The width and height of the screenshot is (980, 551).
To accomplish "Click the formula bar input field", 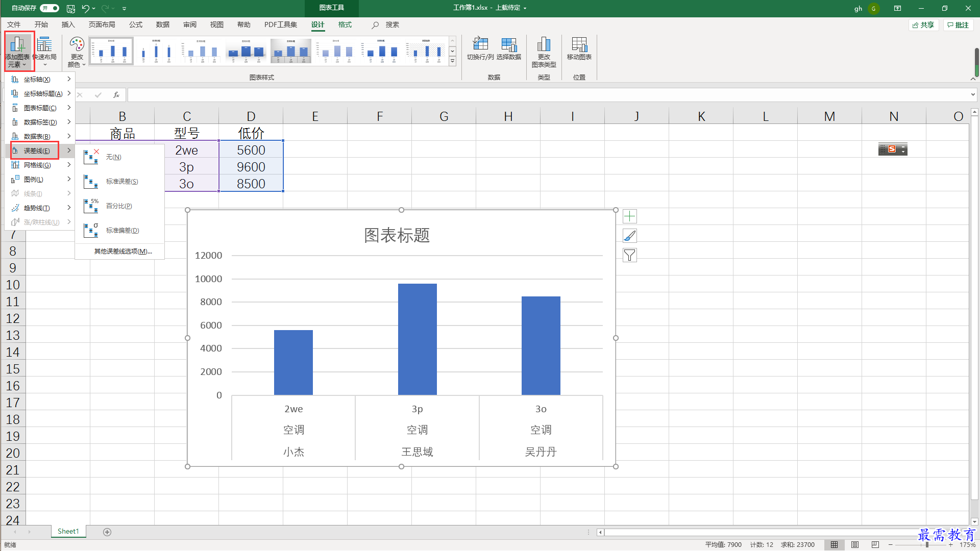I will pos(548,95).
